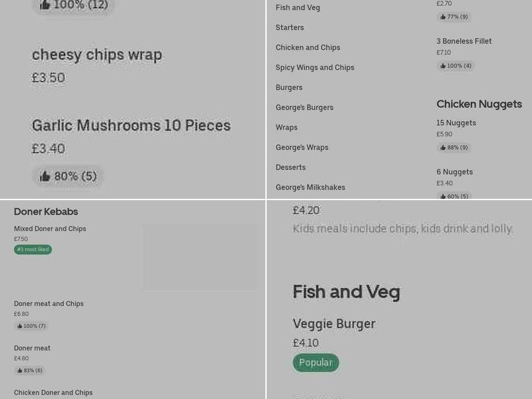
Task: Open the Starters menu section
Action: 290,27
